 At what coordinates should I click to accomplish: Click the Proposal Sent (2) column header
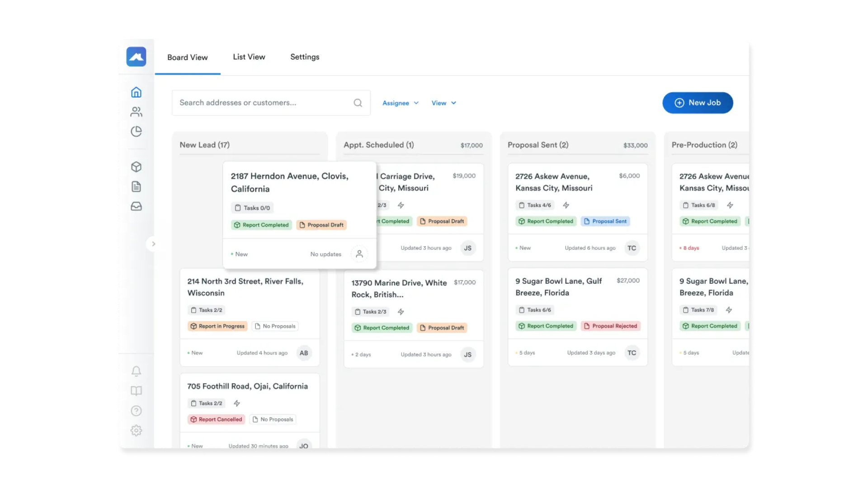coord(538,145)
